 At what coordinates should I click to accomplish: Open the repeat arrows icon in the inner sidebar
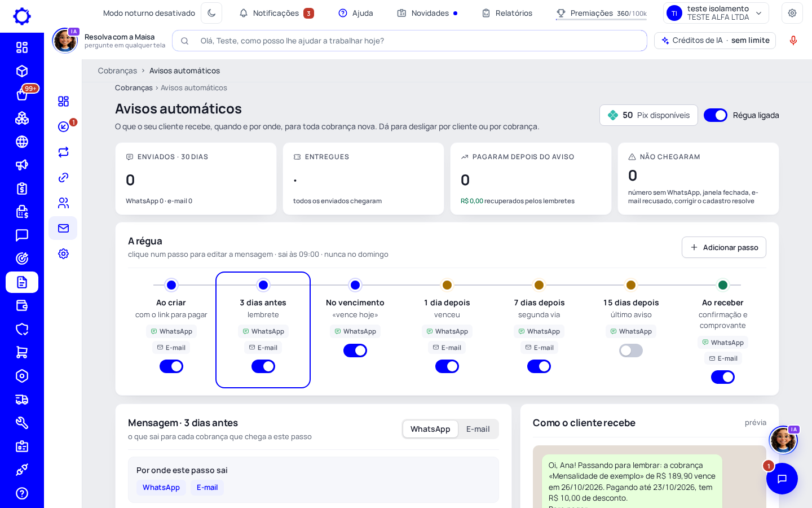pyautogui.click(x=63, y=152)
